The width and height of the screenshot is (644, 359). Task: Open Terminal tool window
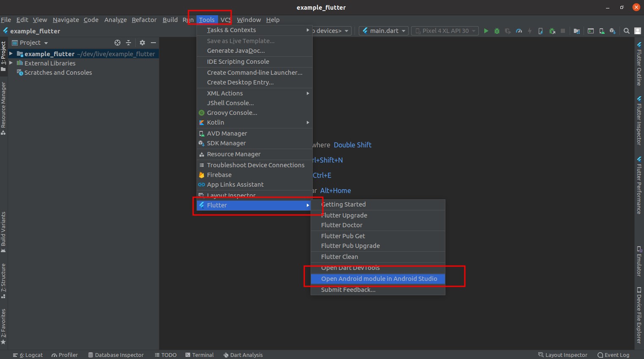[199, 355]
